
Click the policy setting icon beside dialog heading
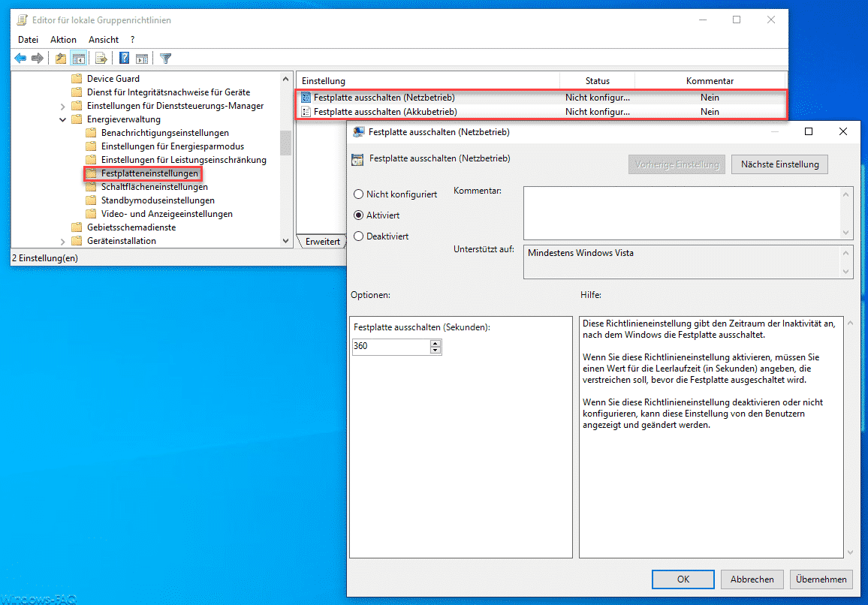(x=357, y=159)
